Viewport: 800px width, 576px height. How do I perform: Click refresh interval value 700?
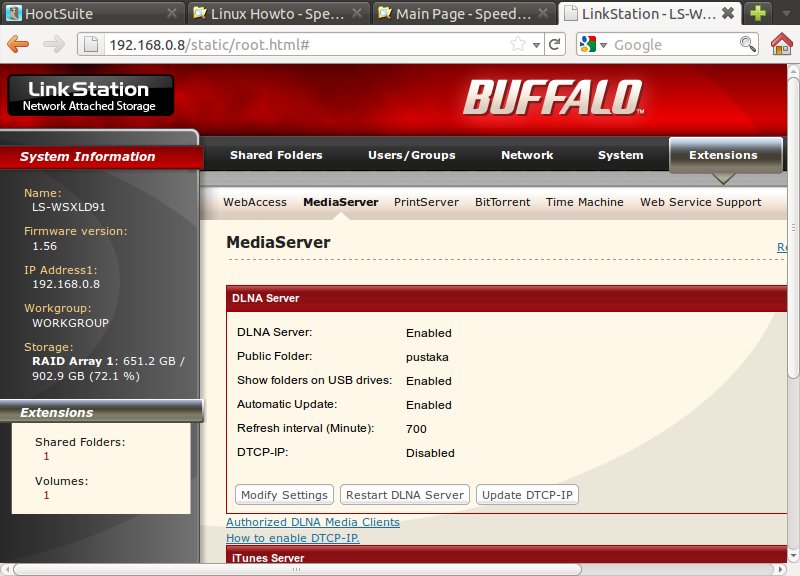point(416,429)
